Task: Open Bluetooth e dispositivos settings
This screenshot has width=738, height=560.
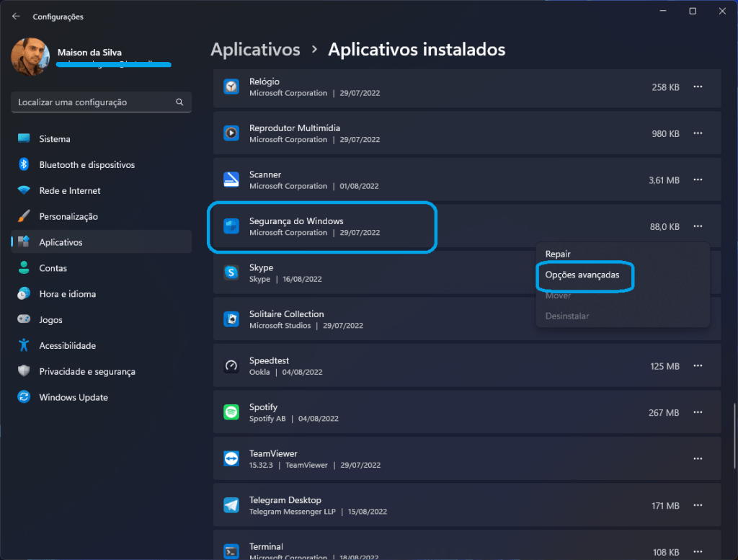Action: [101, 165]
